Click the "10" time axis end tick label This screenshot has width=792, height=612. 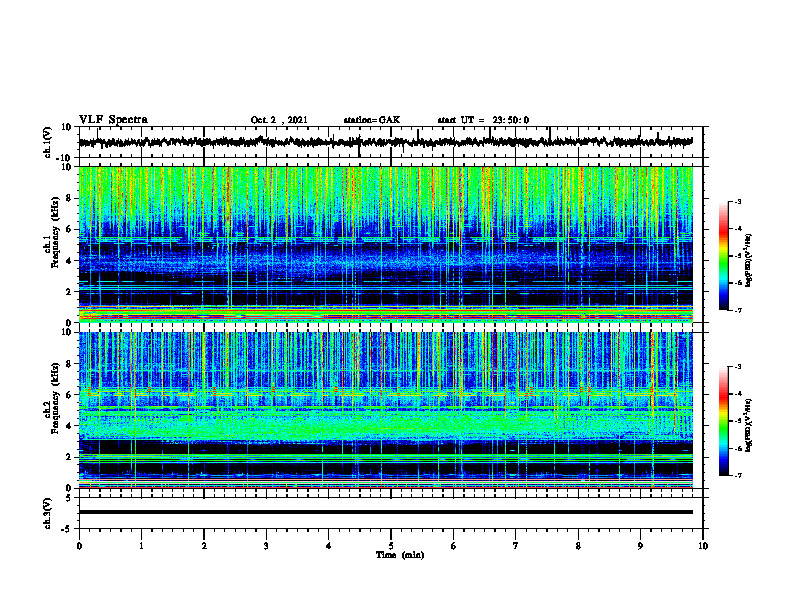(x=703, y=546)
